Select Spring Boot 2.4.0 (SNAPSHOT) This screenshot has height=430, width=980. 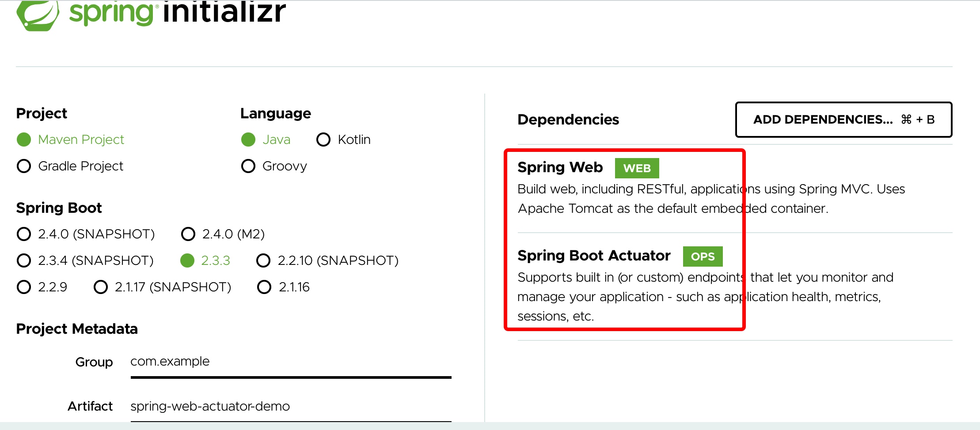[x=86, y=234]
